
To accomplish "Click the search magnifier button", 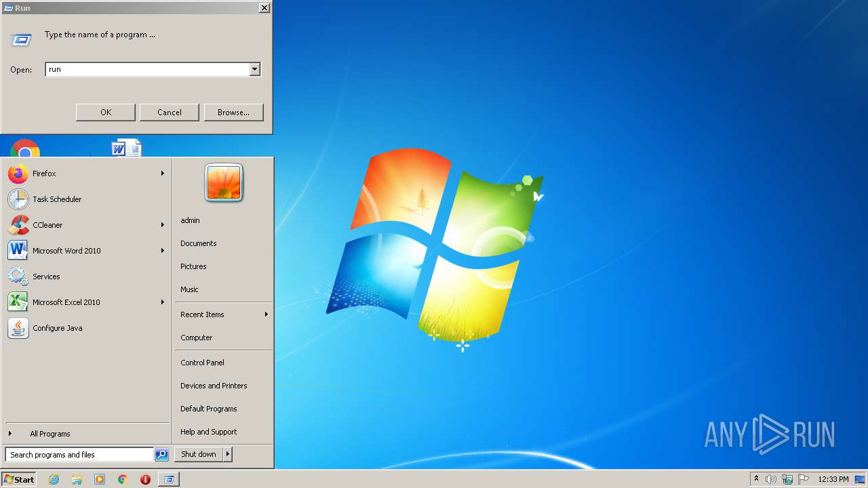I will [x=161, y=455].
